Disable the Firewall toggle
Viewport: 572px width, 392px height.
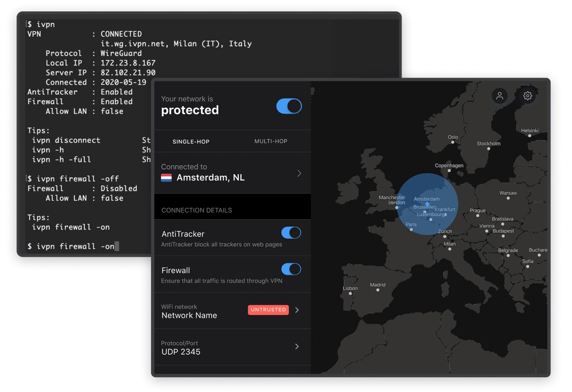pos(291,269)
